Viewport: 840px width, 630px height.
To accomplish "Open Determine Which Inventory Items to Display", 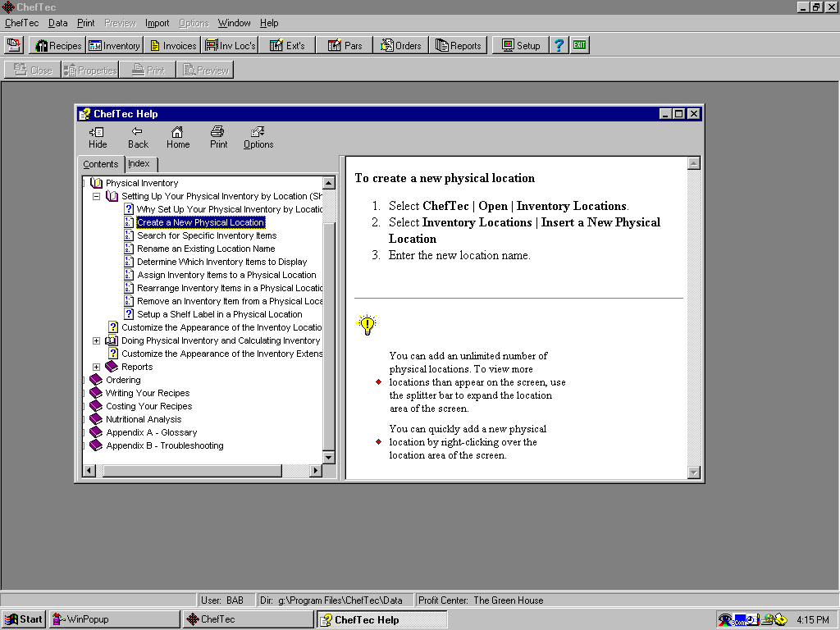I will 221,262.
